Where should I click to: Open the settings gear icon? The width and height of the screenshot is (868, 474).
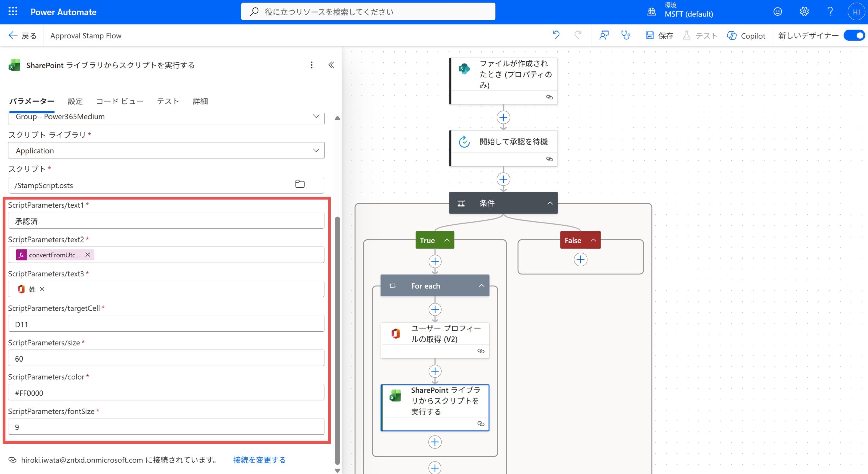click(804, 11)
